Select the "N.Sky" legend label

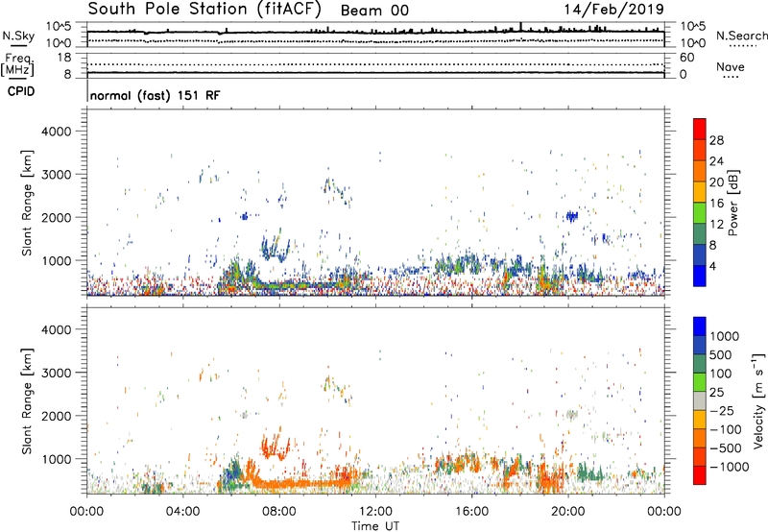tap(18, 36)
